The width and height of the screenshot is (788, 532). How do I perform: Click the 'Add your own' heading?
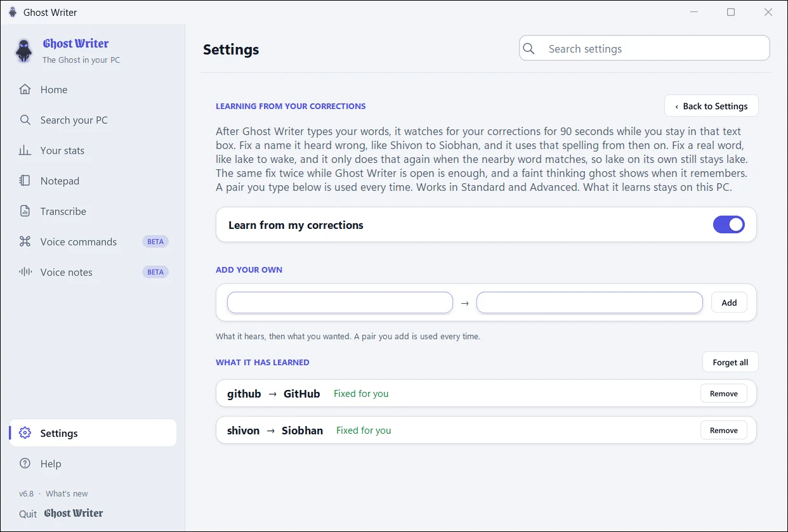click(249, 269)
